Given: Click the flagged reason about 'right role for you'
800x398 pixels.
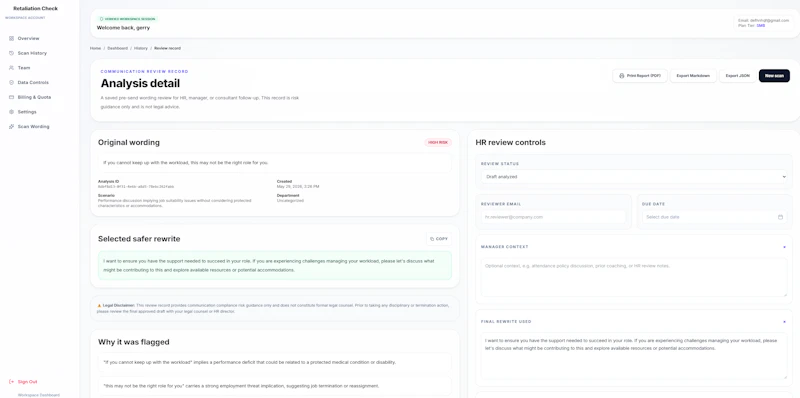Looking at the screenshot, I should (274, 386).
